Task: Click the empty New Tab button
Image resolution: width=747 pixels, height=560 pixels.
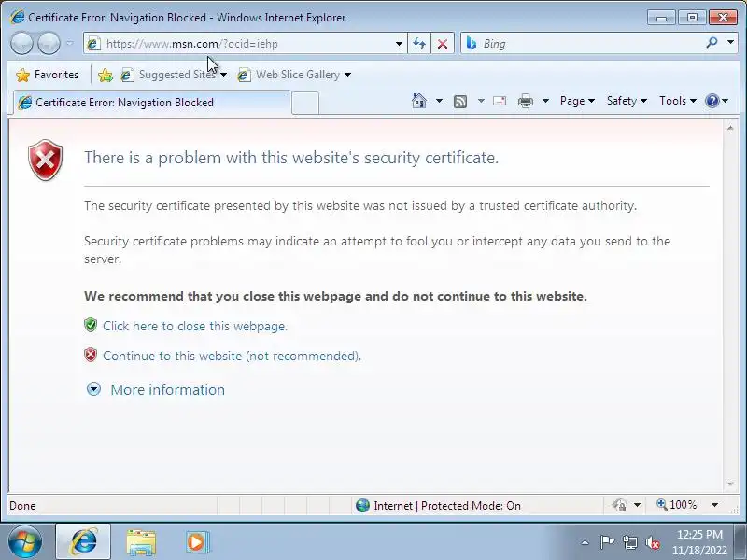Action: click(305, 104)
